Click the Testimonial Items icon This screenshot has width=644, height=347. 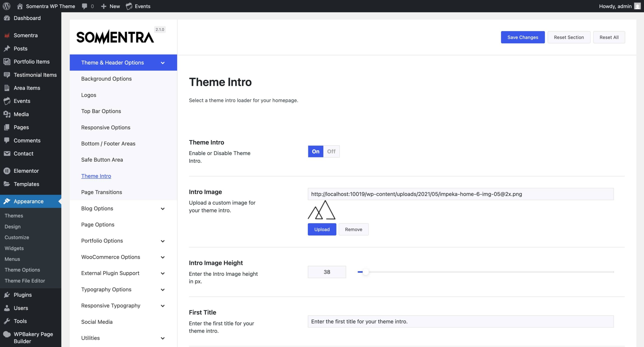[x=7, y=75]
